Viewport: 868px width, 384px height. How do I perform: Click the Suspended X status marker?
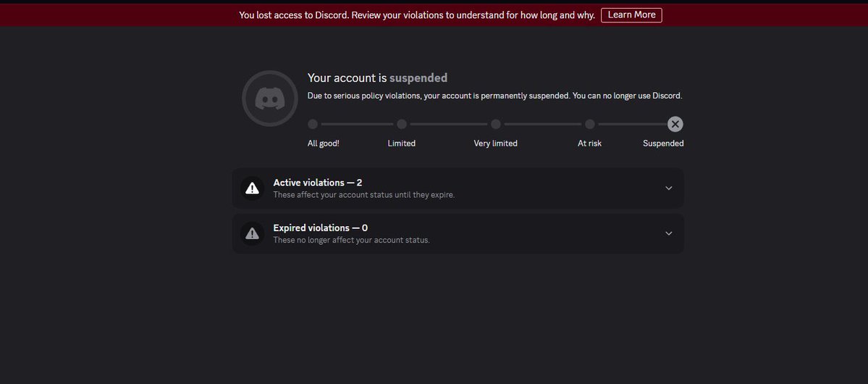click(675, 124)
